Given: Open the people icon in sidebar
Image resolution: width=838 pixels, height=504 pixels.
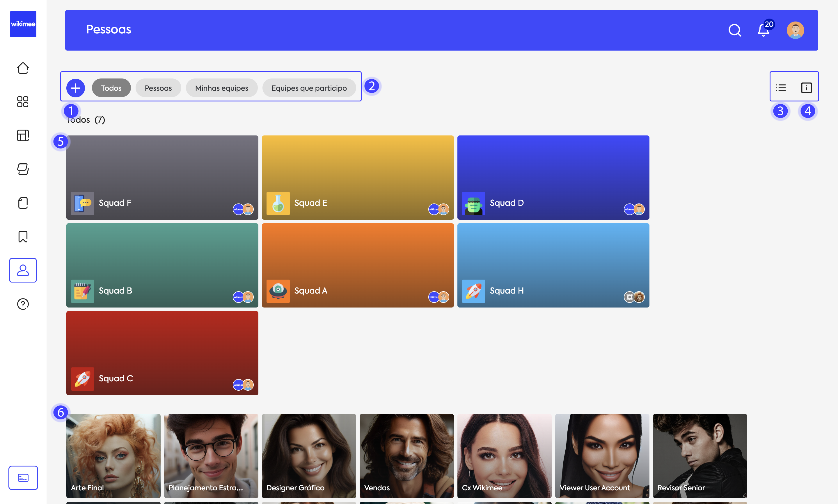Looking at the screenshot, I should 23,270.
